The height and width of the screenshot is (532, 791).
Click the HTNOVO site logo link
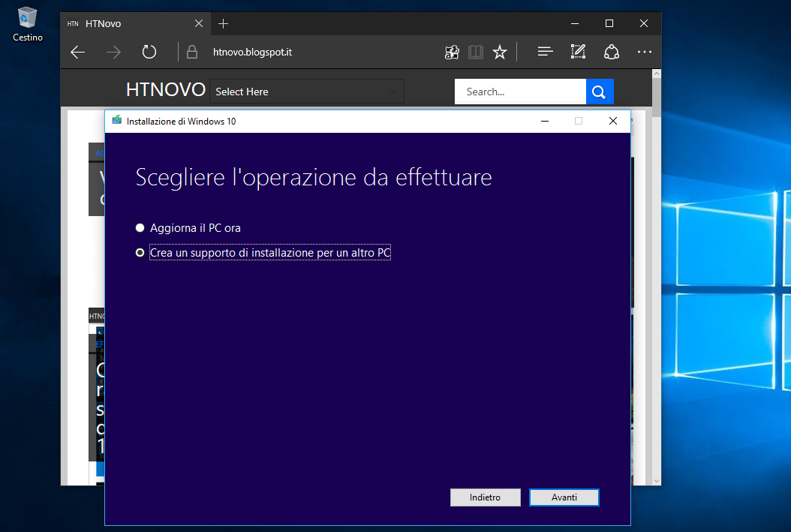coord(165,90)
